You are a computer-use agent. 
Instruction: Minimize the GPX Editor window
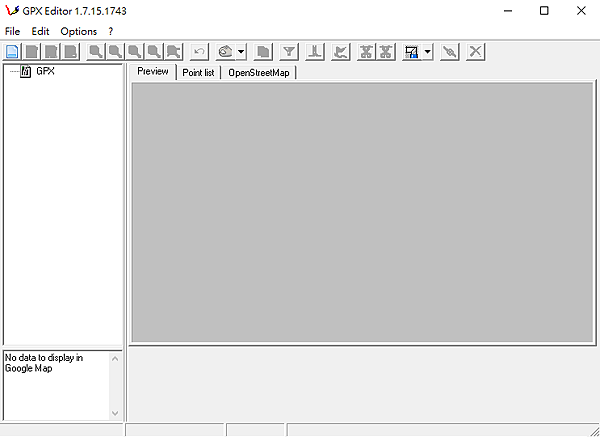[508, 11]
